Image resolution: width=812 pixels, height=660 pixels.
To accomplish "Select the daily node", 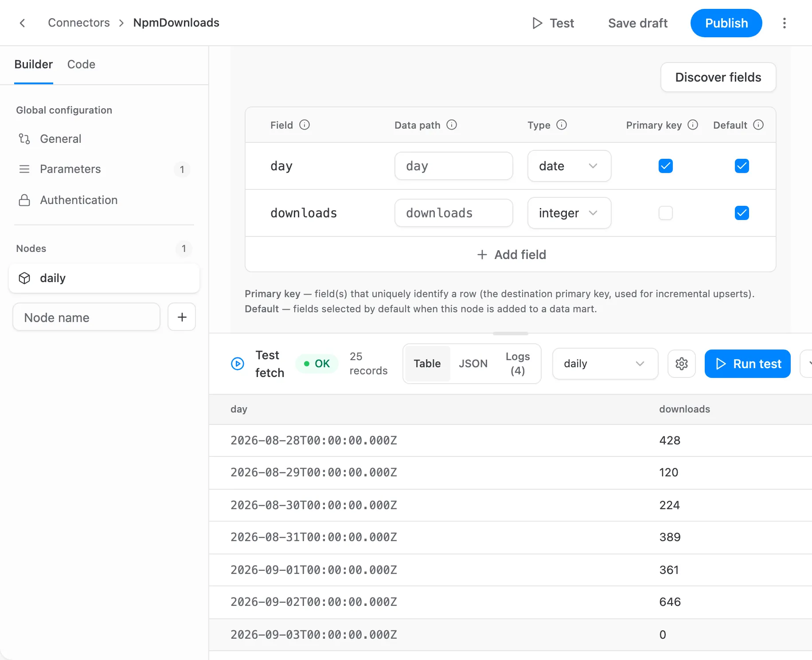I will pyautogui.click(x=104, y=278).
